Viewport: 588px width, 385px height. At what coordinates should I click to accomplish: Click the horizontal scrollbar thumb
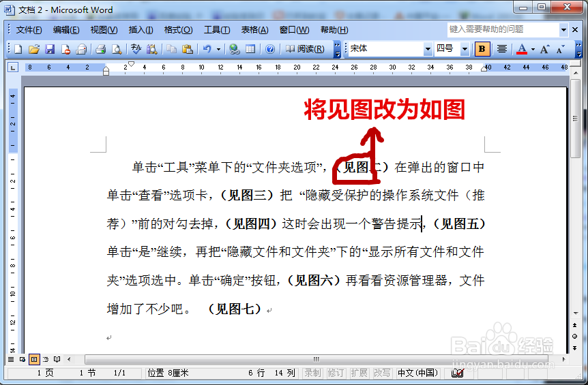pos(316,360)
